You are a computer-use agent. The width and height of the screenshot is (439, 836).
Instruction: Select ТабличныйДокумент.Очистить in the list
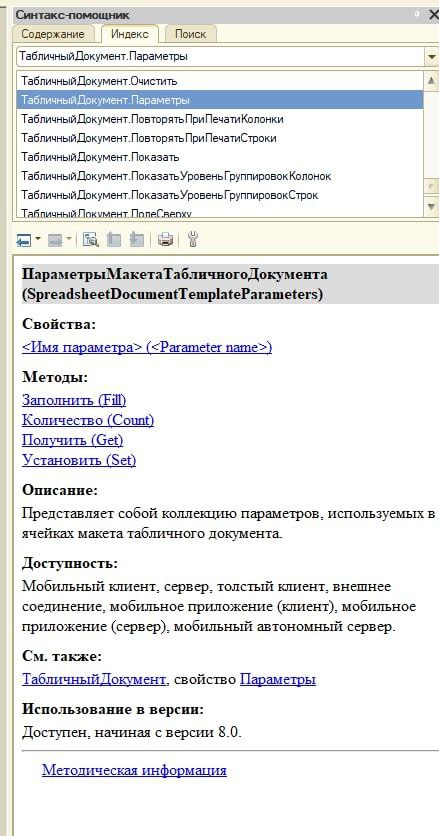220,82
